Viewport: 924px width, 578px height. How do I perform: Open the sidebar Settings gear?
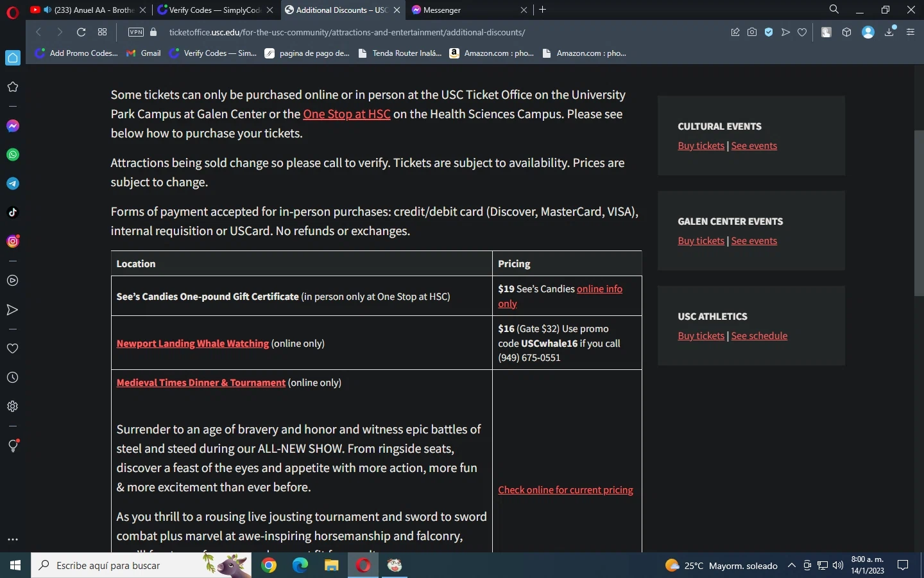13,407
